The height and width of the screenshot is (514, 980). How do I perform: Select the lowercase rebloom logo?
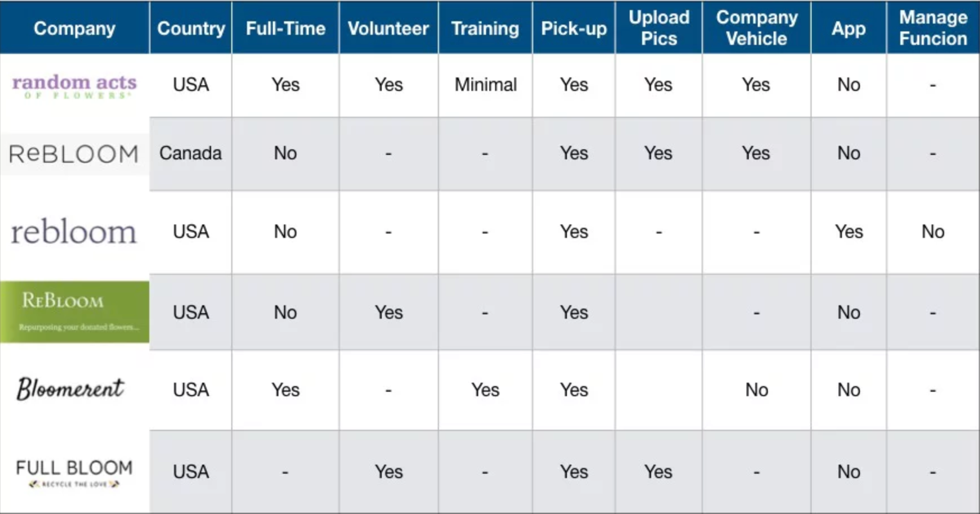(74, 232)
